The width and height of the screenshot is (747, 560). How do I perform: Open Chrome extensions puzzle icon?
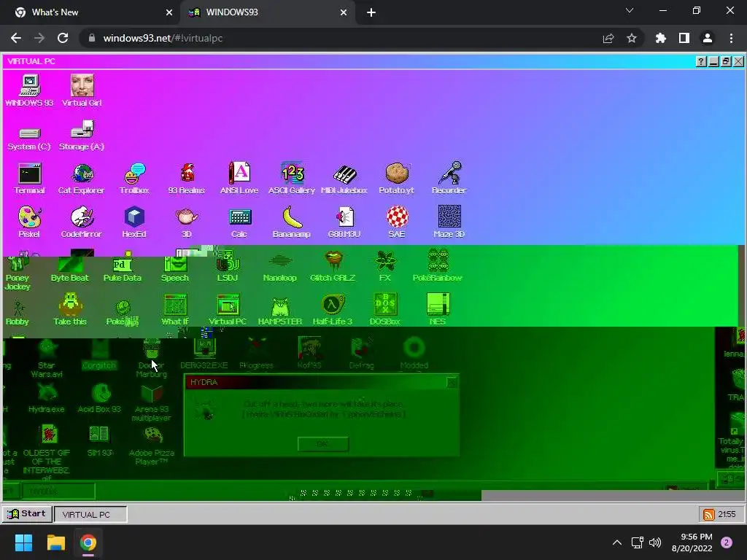tap(660, 38)
